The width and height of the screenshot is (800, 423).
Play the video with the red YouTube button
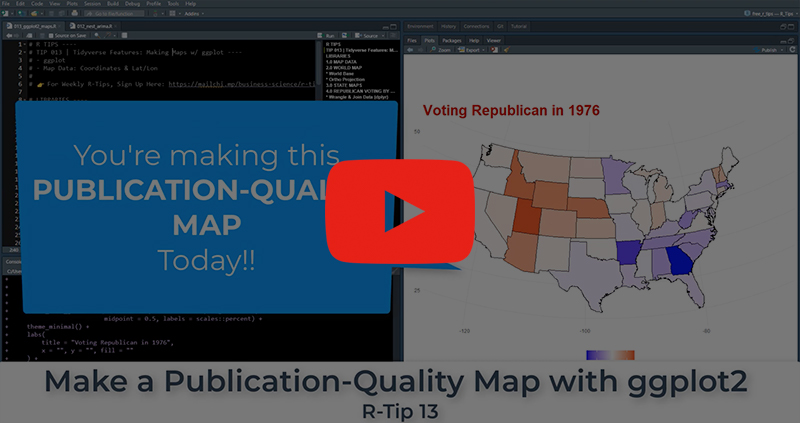(x=400, y=212)
